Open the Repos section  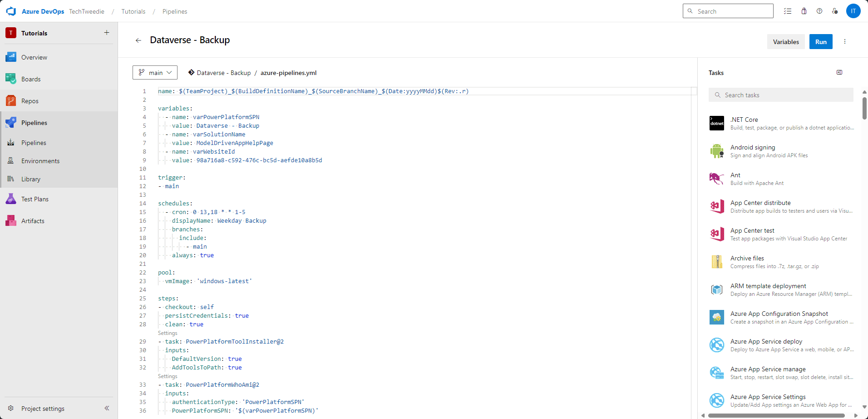point(29,100)
